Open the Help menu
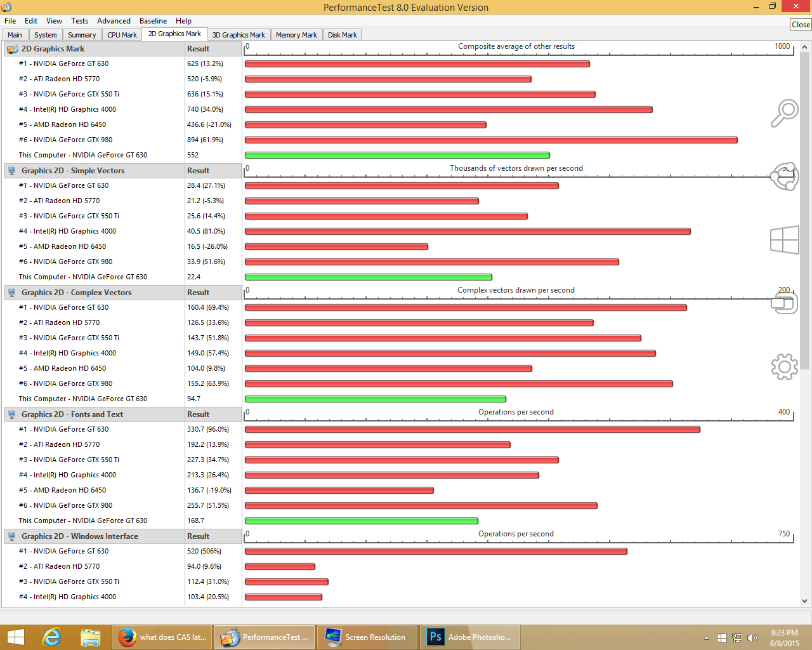Viewport: 812px width, 650px height. pos(184,21)
